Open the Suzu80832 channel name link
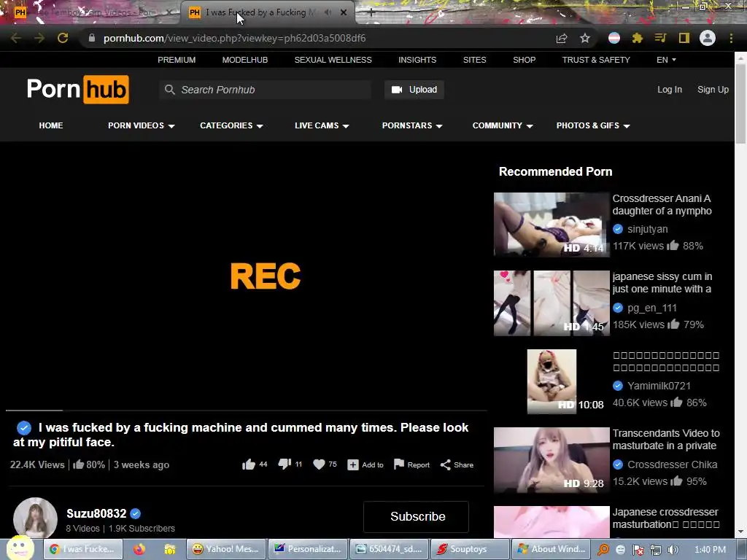 [x=96, y=513]
